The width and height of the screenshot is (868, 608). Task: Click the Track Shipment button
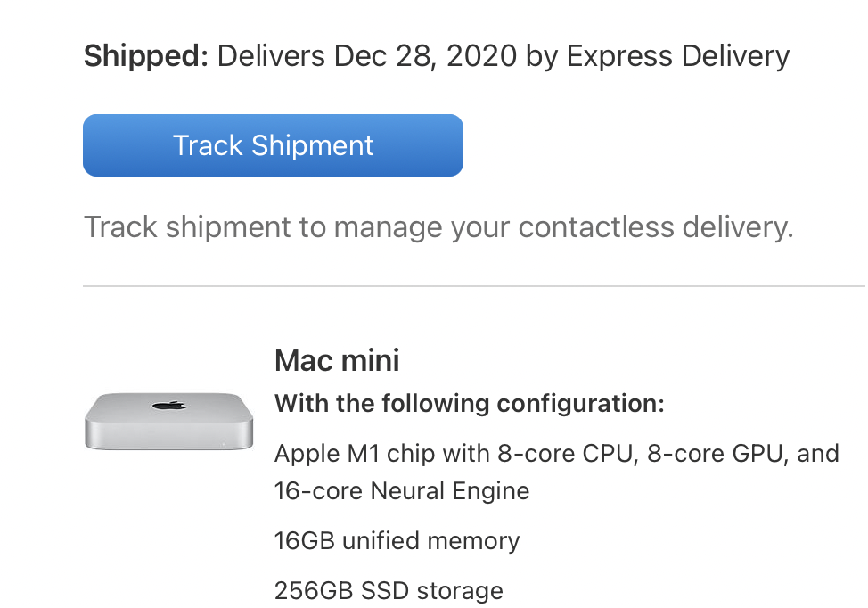click(x=273, y=145)
